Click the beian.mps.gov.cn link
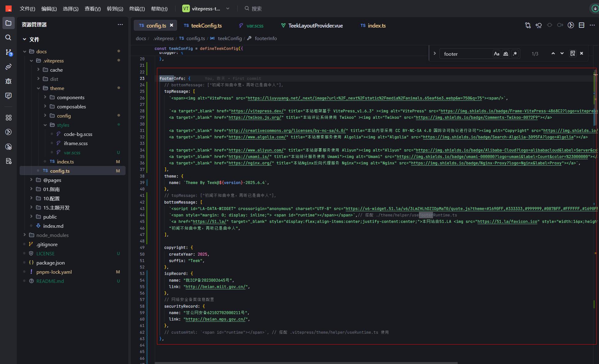The image size is (599, 364). point(216,319)
